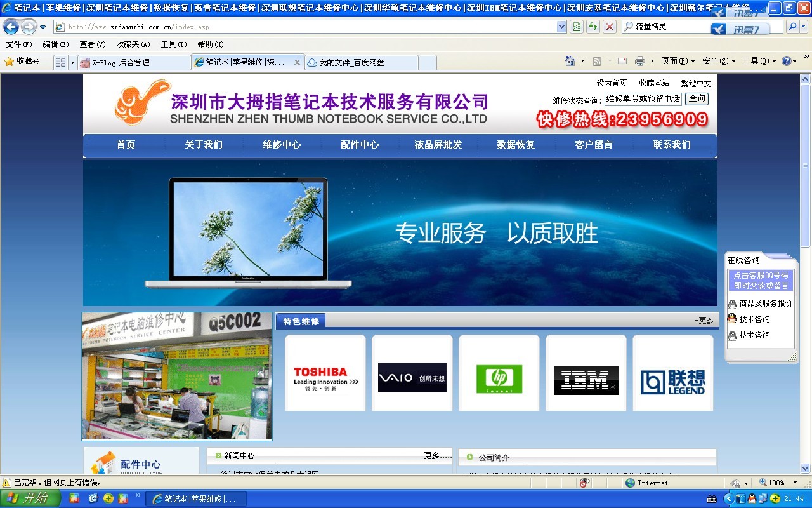Click the yellow warning error icon in status bar
This screenshot has height=508, width=812.
6,483
